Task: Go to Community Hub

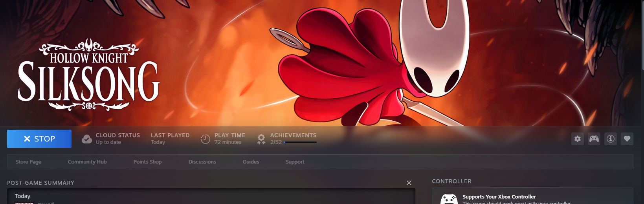Action: tap(87, 162)
